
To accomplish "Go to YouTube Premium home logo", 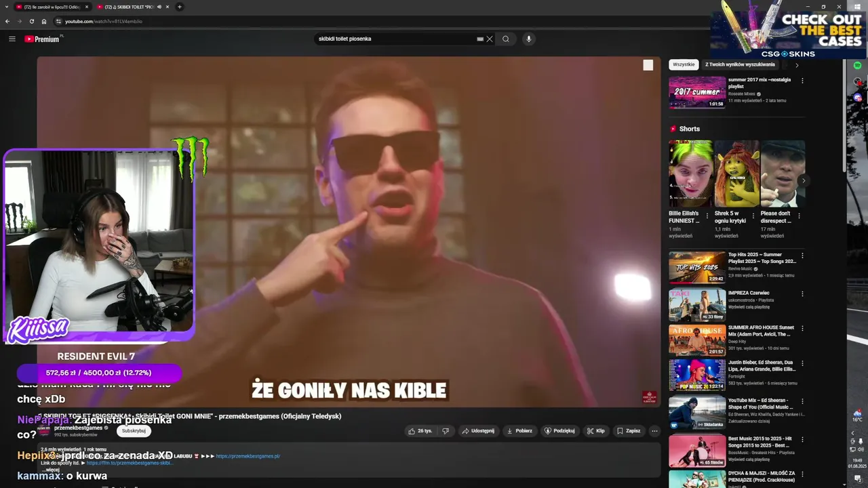I will [x=43, y=39].
